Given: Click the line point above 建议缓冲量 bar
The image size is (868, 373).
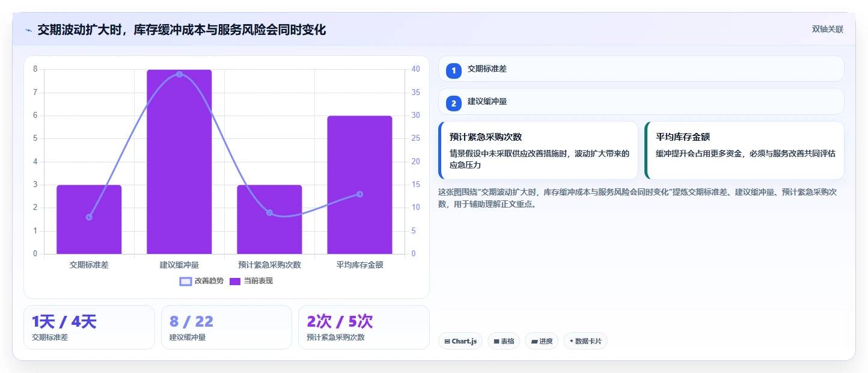Looking at the screenshot, I should pos(179,74).
